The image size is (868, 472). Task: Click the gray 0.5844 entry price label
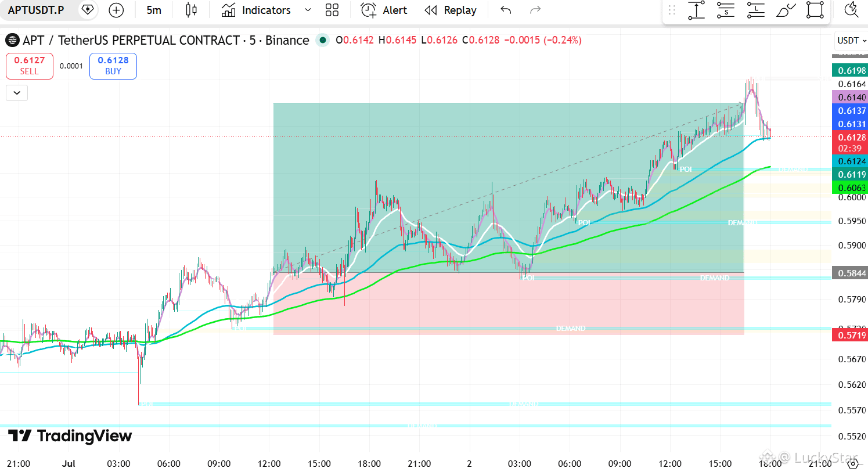coord(850,273)
